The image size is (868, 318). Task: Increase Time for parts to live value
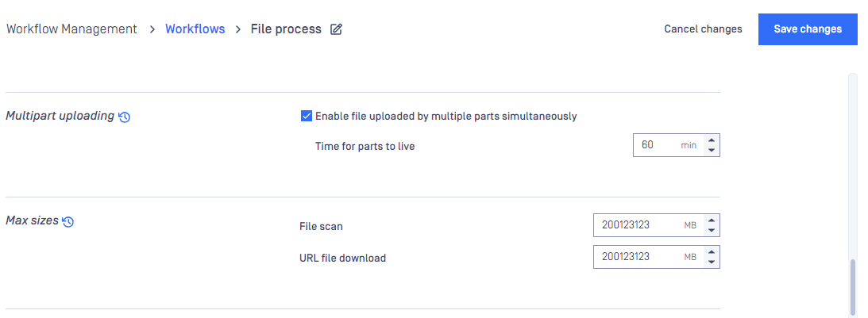(712, 140)
